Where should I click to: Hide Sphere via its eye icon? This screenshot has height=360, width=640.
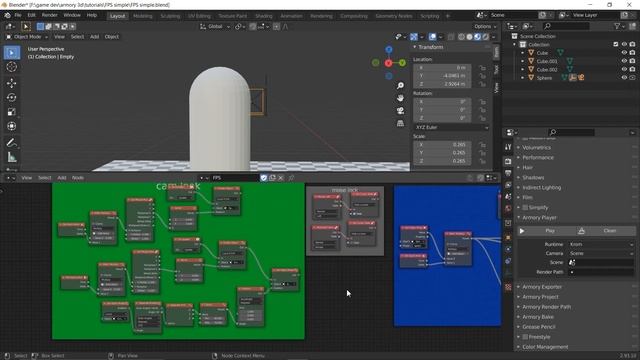[x=624, y=78]
